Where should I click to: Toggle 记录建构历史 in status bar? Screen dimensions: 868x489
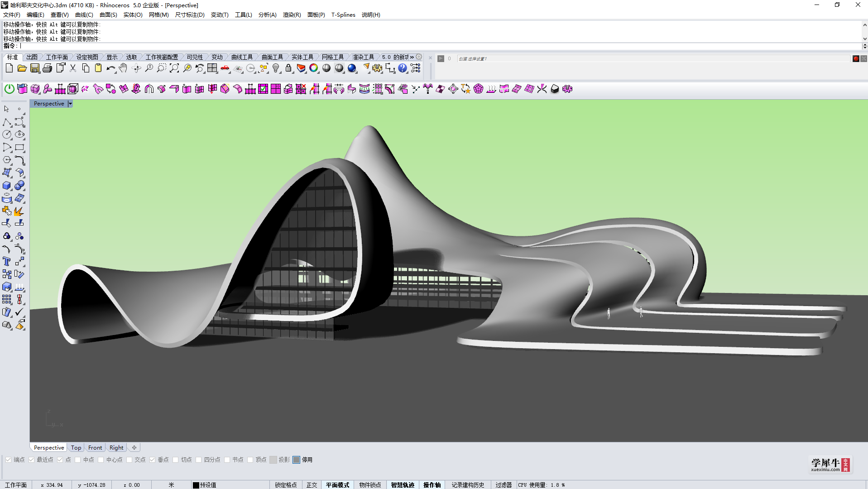(468, 485)
